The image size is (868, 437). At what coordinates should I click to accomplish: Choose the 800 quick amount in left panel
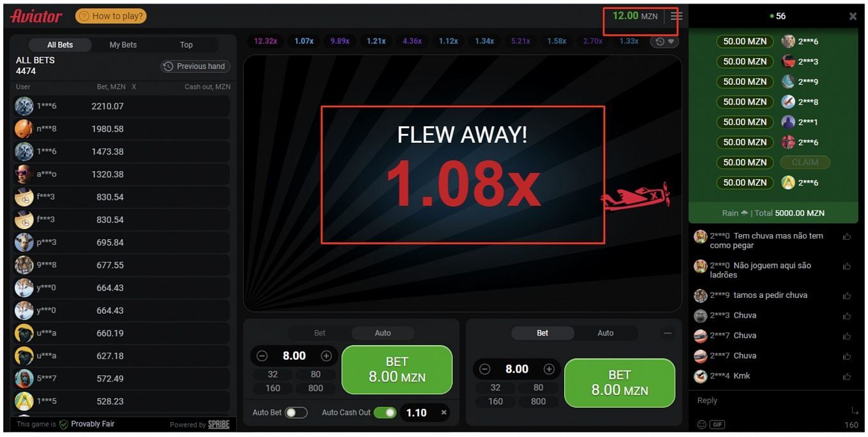[316, 388]
